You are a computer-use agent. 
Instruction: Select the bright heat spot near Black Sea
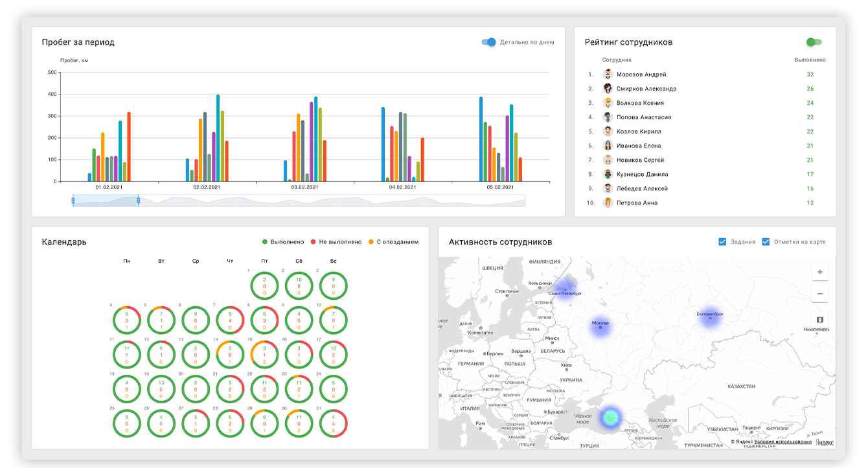[x=610, y=418]
